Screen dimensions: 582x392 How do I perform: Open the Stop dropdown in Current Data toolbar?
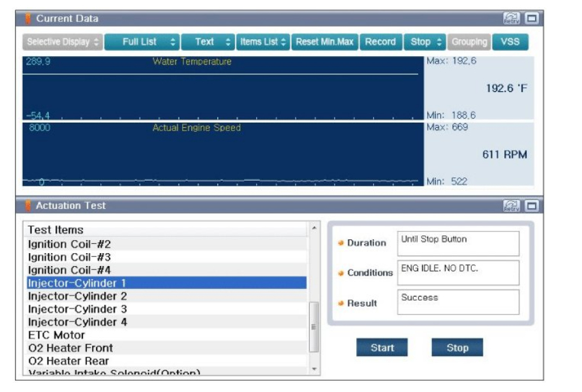point(425,42)
